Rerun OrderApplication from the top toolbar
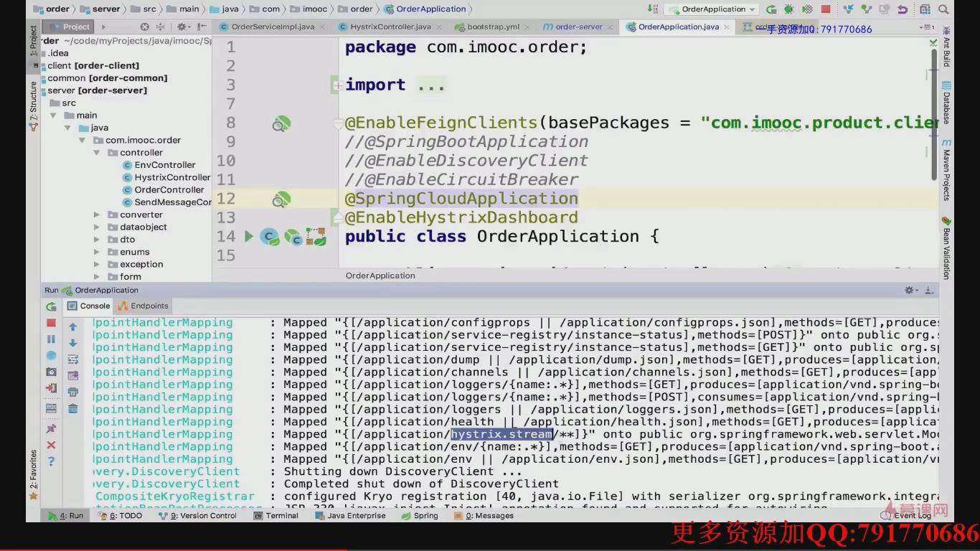Viewport: 980px width, 551px height. click(x=771, y=9)
